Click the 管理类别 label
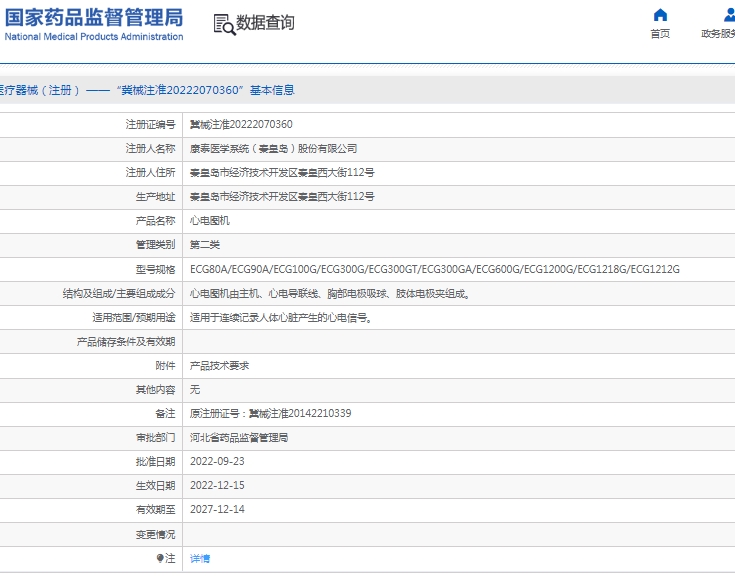Viewport: 735px width, 581px height. click(155, 245)
